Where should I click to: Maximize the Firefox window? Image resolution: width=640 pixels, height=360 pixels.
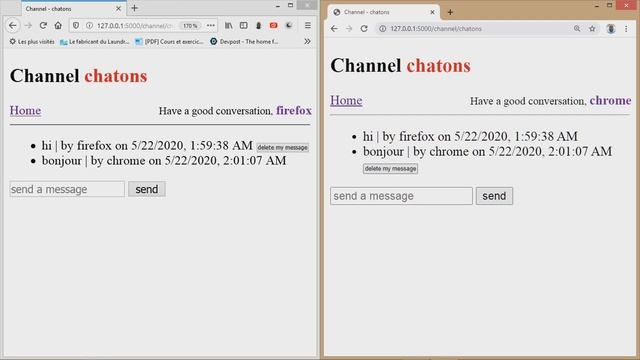[x=290, y=5]
